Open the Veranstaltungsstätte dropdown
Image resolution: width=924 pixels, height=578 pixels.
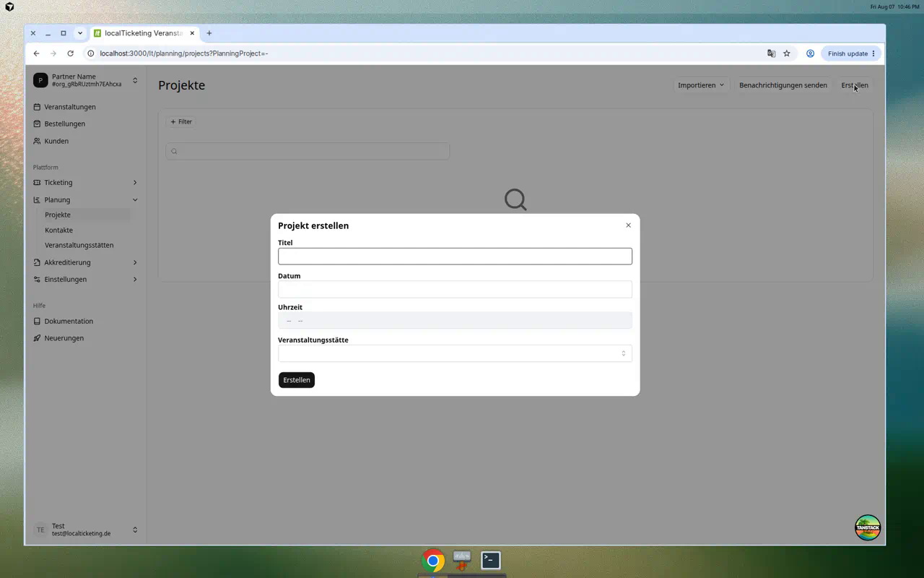455,353
